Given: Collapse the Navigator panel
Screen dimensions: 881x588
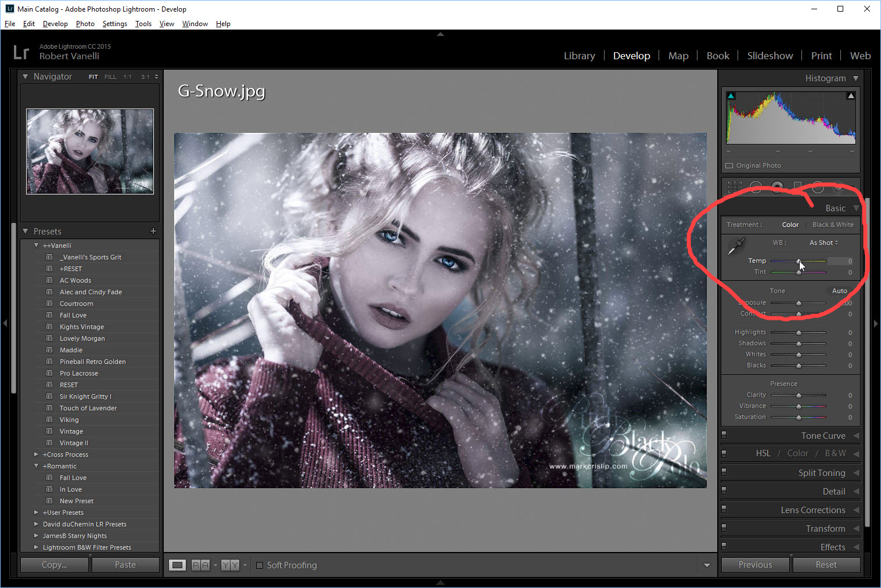Looking at the screenshot, I should point(25,77).
